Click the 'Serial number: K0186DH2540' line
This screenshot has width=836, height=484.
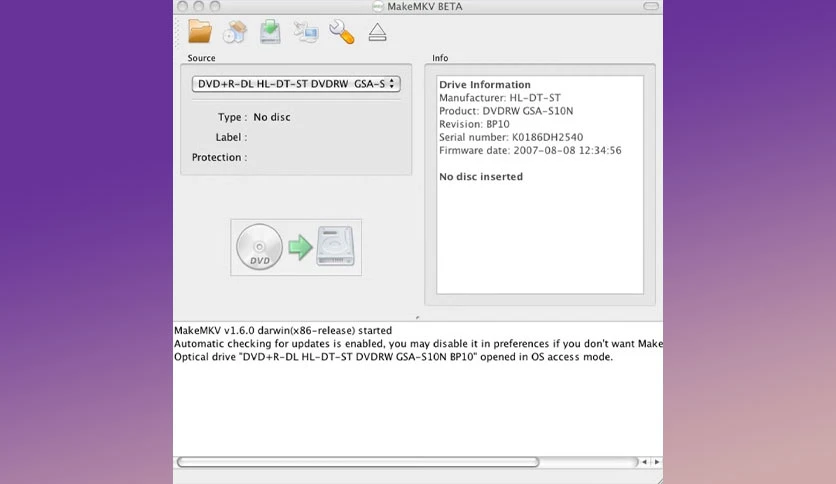pyautogui.click(x=511, y=137)
